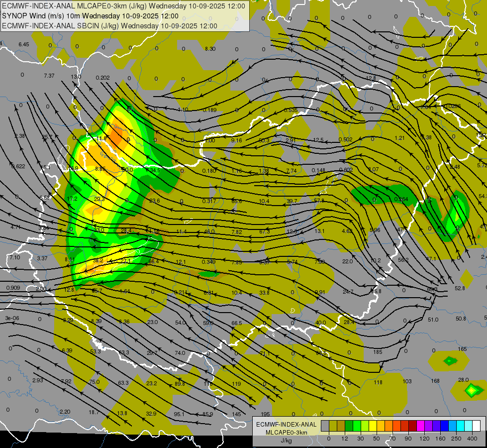Click the map value 195
The image size is (487, 448).
click(x=265, y=414)
